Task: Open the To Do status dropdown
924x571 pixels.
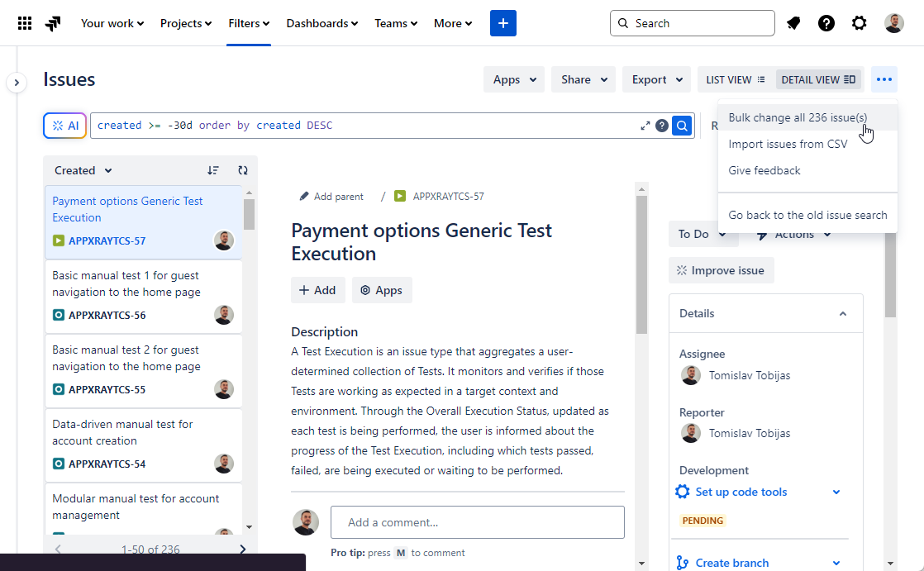Action: click(x=703, y=234)
